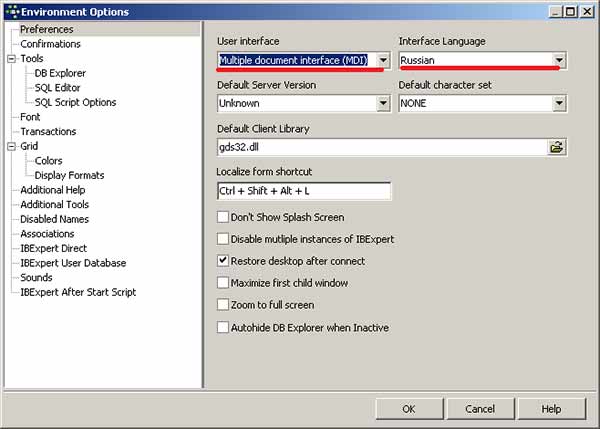Select Additional Tools in the tree
600x429 pixels.
click(x=54, y=204)
